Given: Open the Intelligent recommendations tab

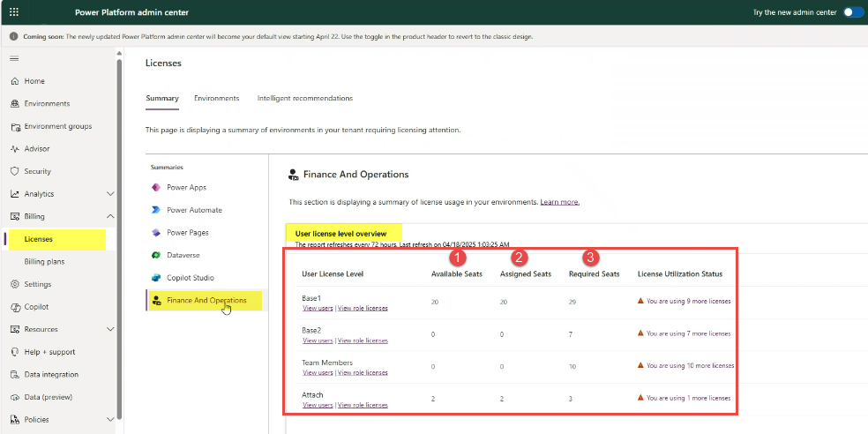Looking at the screenshot, I should coord(305,98).
